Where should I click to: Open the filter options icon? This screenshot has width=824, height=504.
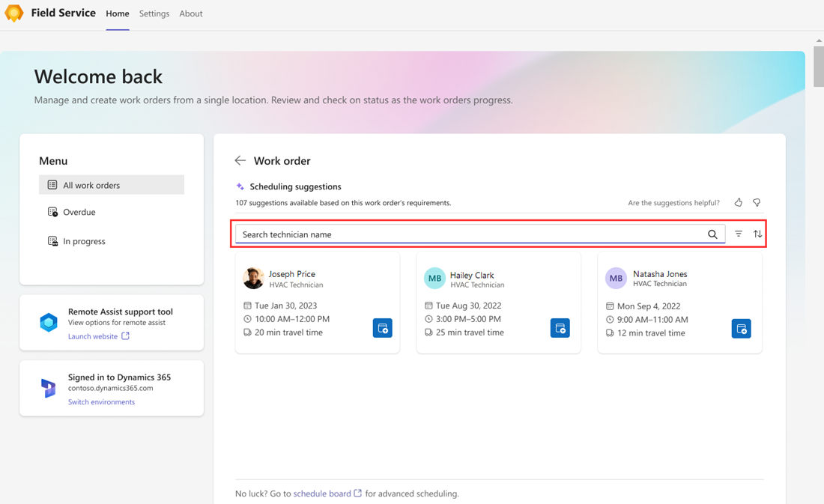point(739,234)
